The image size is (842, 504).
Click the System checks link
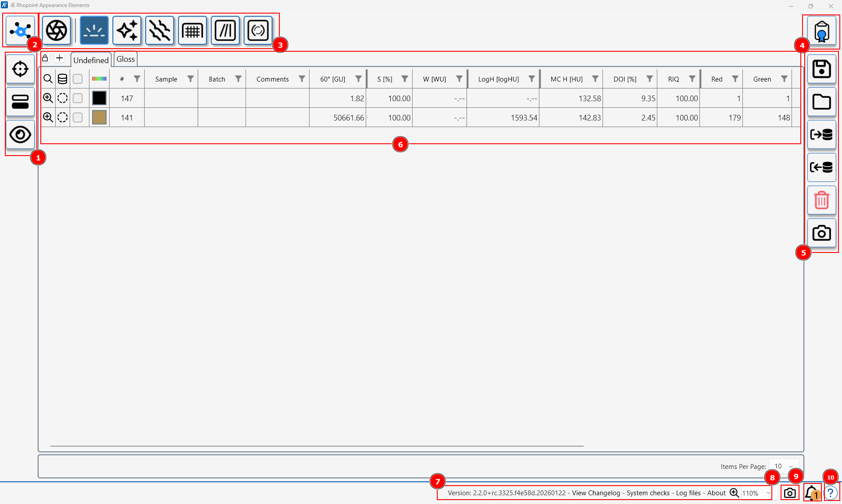[x=648, y=493]
